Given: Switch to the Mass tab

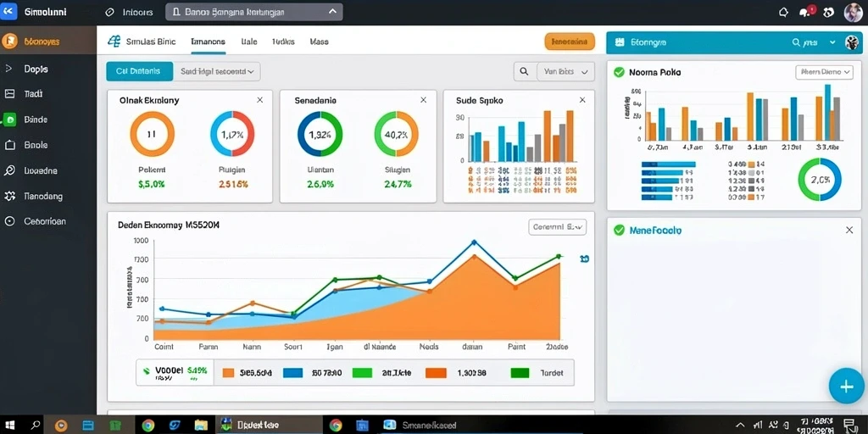Looking at the screenshot, I should pos(319,42).
